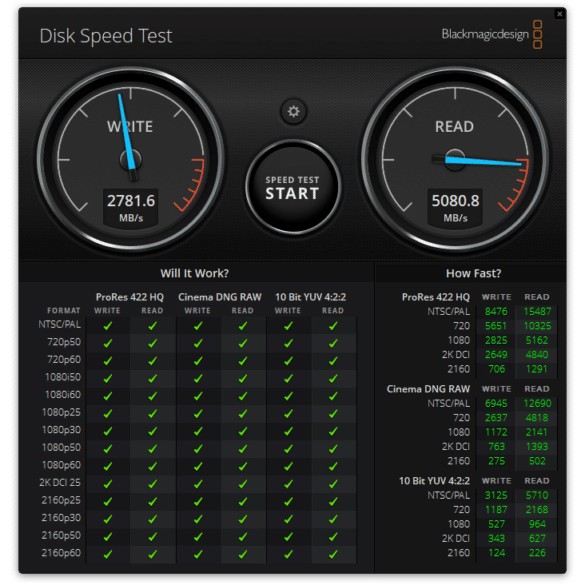Click 10 Bit YUV 1080i60 write checkmark
The height and width of the screenshot is (585, 585).
point(288,396)
